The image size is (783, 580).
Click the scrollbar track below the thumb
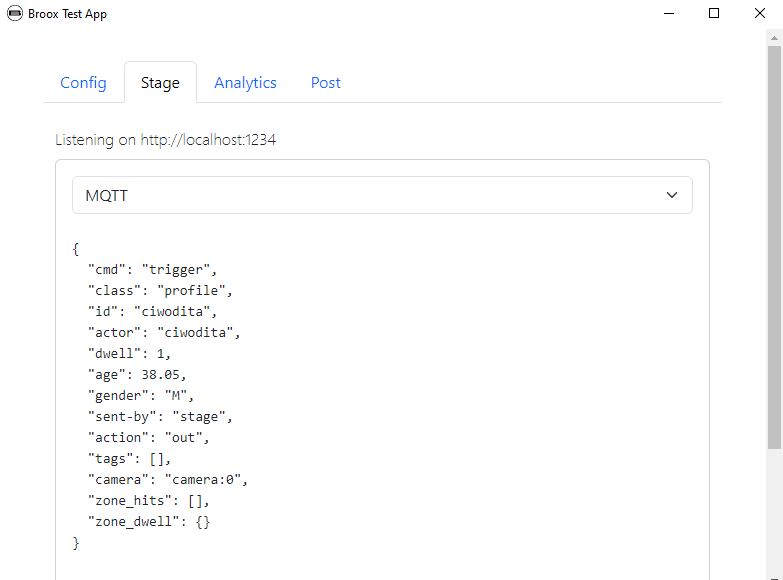(x=774, y=510)
